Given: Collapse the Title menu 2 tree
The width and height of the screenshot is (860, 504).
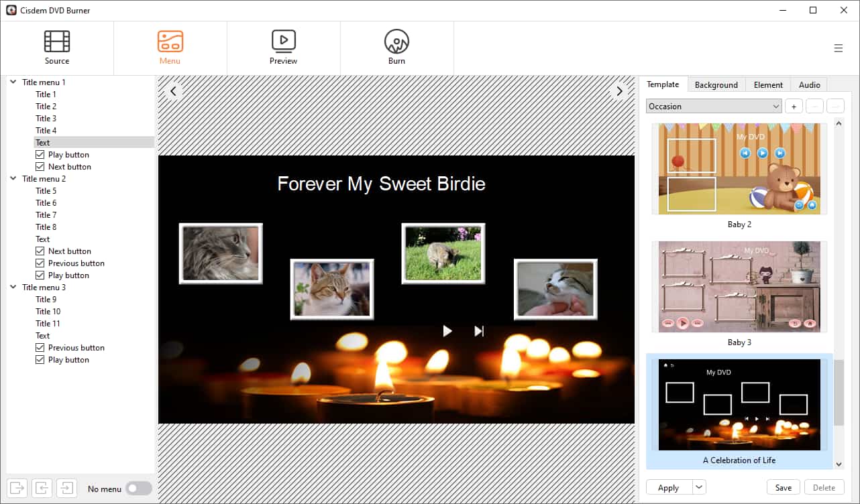Looking at the screenshot, I should [x=13, y=179].
